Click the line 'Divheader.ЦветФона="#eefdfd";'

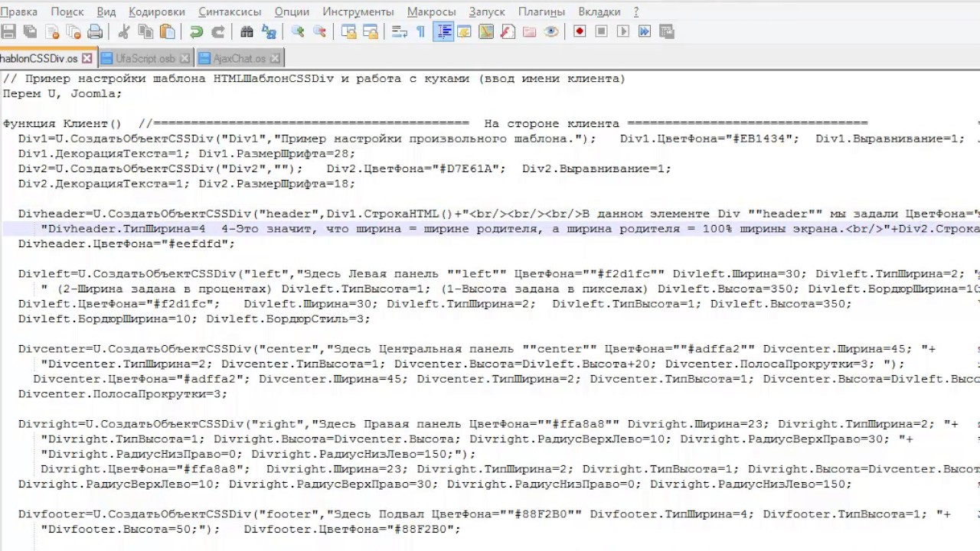(126, 244)
